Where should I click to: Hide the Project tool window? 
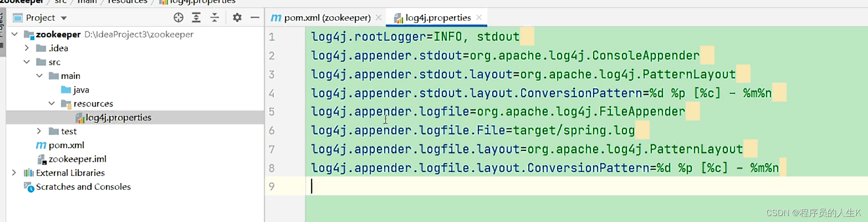click(255, 18)
